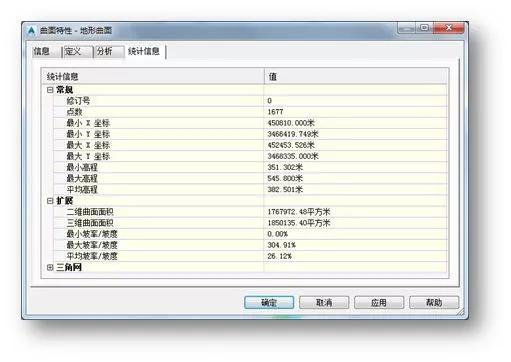The width and height of the screenshot is (511, 362).
Task: Click value 3466419.749米
Action: pos(293,134)
